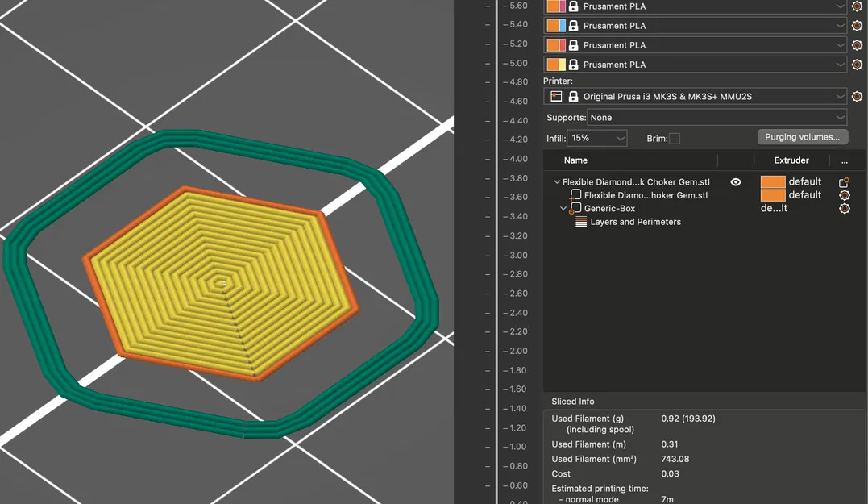Open settings gear for red-swatch Prusament PLA

point(857,45)
